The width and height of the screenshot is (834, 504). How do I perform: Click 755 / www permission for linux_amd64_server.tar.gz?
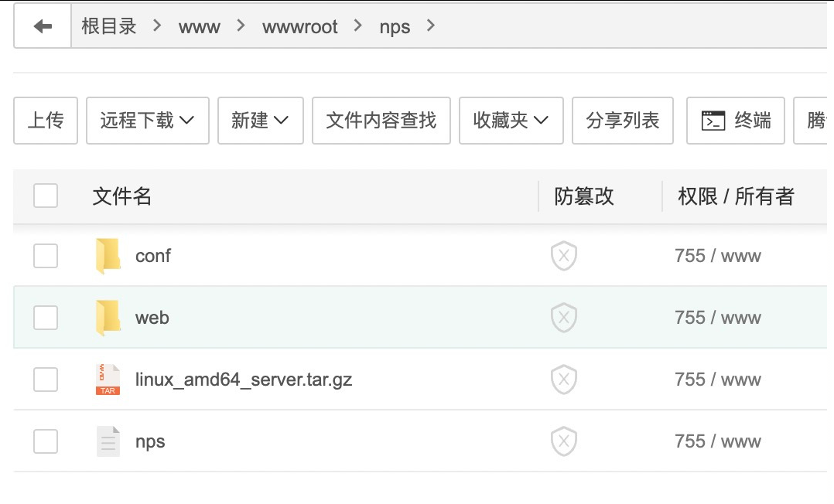(718, 380)
